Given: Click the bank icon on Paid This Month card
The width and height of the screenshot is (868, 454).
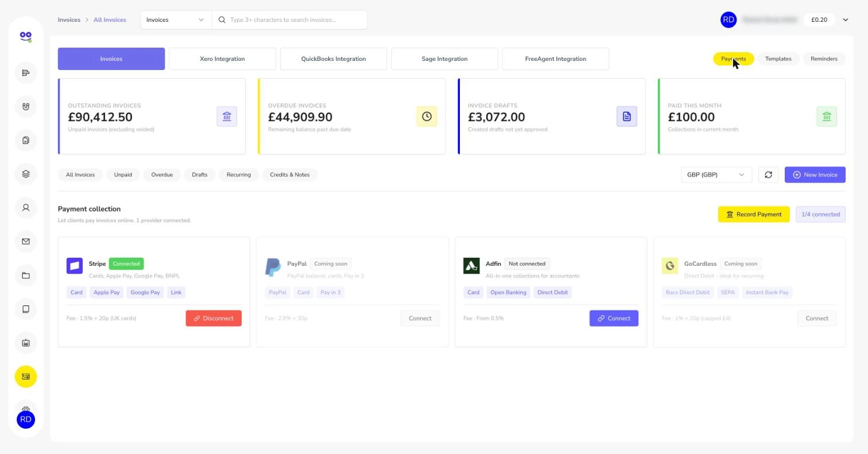Looking at the screenshot, I should click(827, 117).
